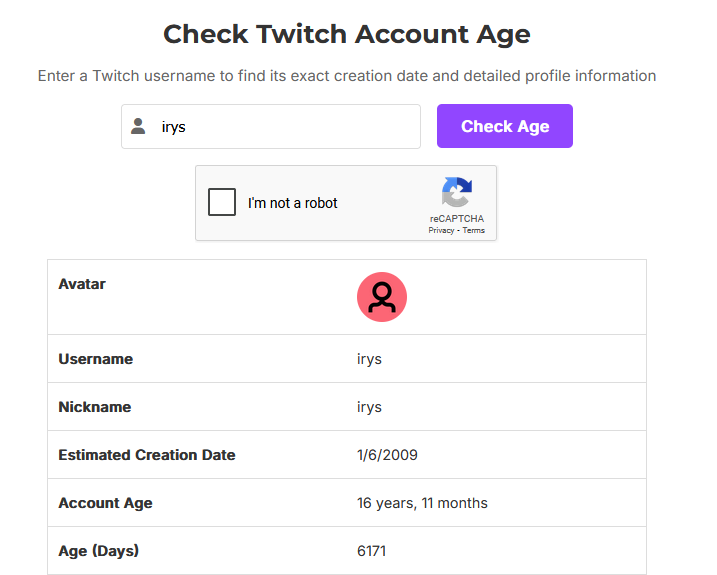The width and height of the screenshot is (717, 575).
Task: Select the 6171 days value
Action: (x=371, y=551)
